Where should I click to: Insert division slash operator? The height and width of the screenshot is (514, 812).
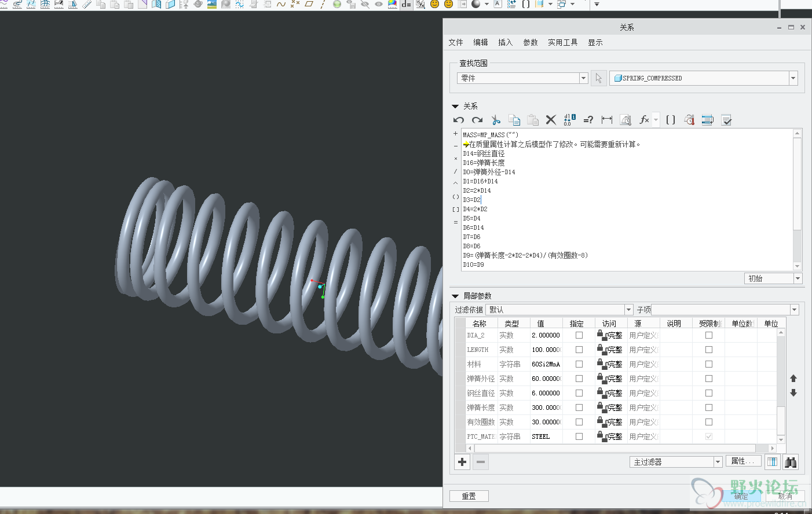click(x=456, y=171)
